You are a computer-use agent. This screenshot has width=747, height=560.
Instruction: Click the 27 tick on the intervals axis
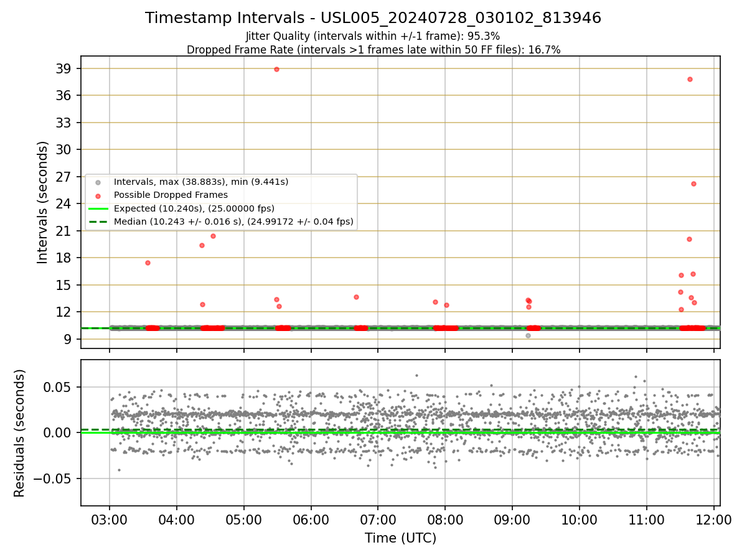point(64,177)
